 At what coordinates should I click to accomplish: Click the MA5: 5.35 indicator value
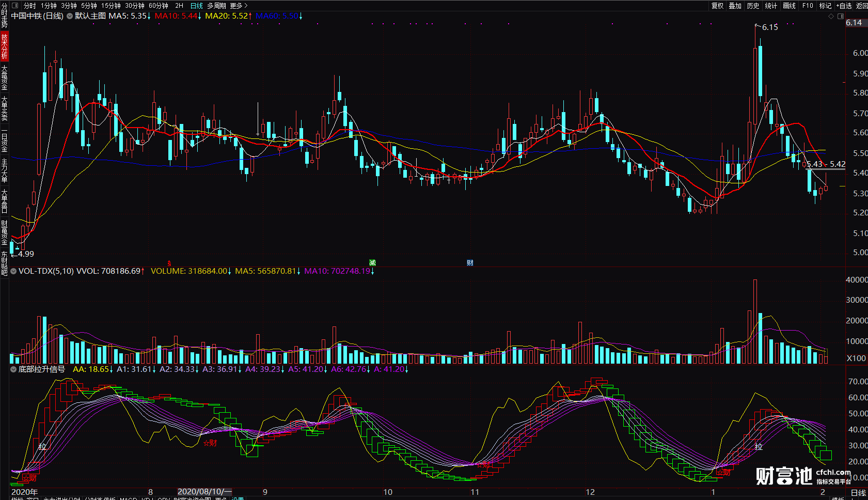(x=130, y=16)
